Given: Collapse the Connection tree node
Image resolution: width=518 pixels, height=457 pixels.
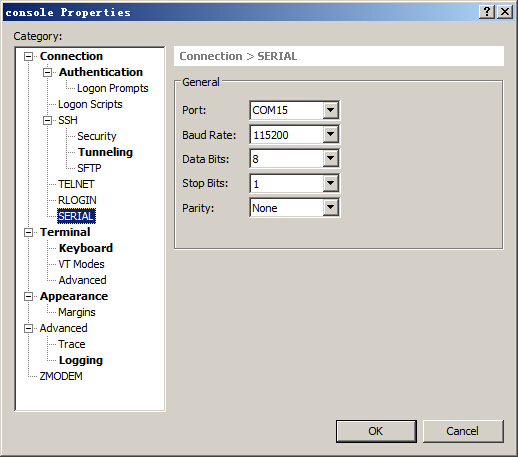Looking at the screenshot, I should [29, 56].
